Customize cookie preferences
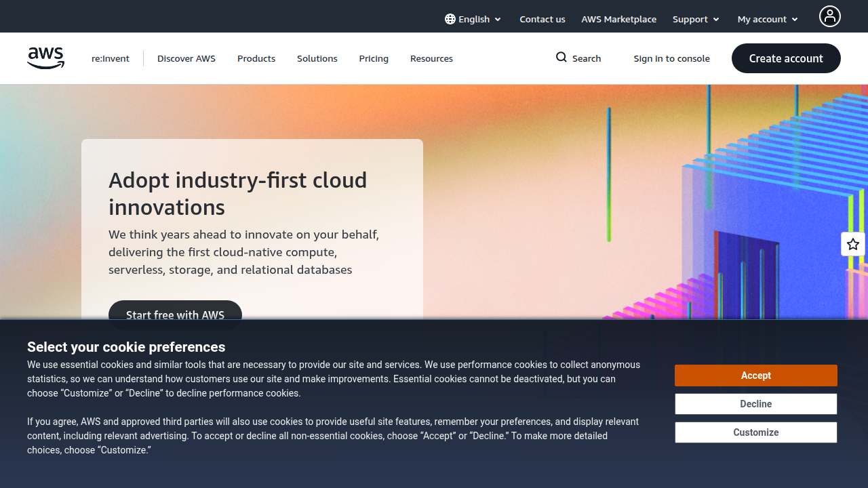This screenshot has height=488, width=868. coord(756,432)
